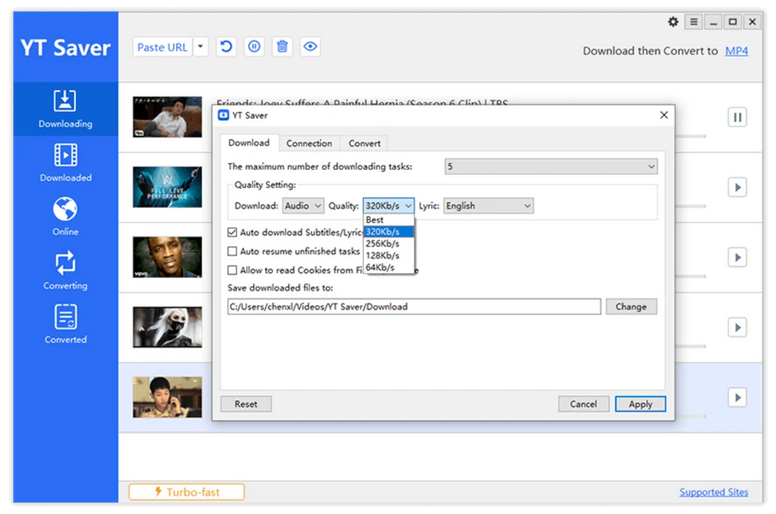The width and height of the screenshot is (776, 514).
Task: Open the Online browser section
Action: coord(65,217)
